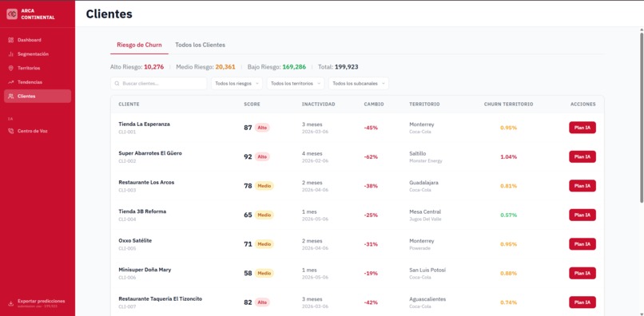The height and width of the screenshot is (316, 644).
Task: Click the Total count 199,923
Action: click(x=347, y=67)
